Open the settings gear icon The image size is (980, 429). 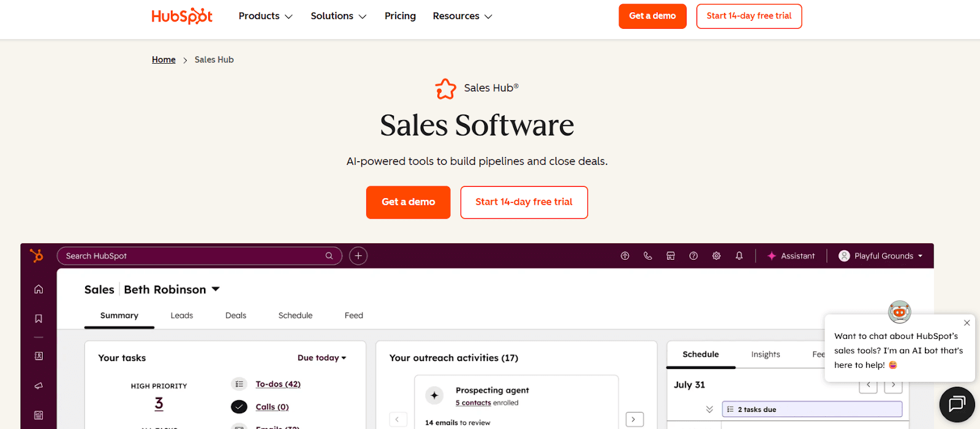716,256
